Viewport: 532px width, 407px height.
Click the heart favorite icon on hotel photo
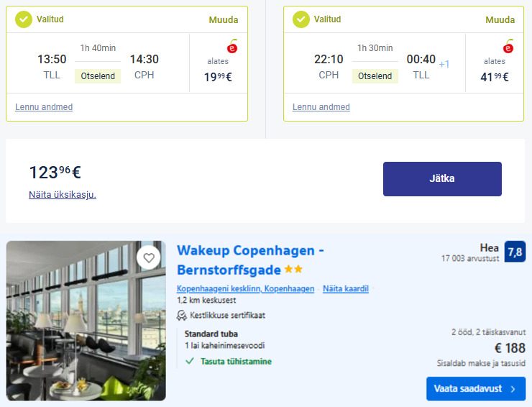(x=149, y=258)
